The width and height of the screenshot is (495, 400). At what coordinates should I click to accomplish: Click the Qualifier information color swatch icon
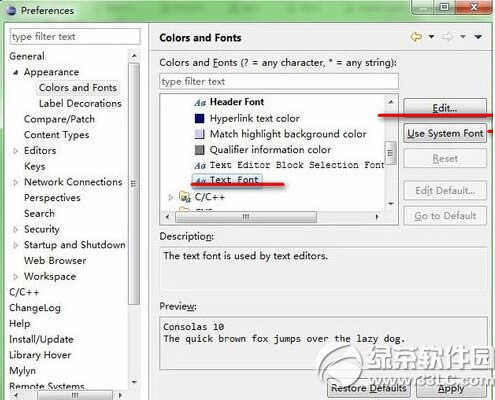coord(199,150)
